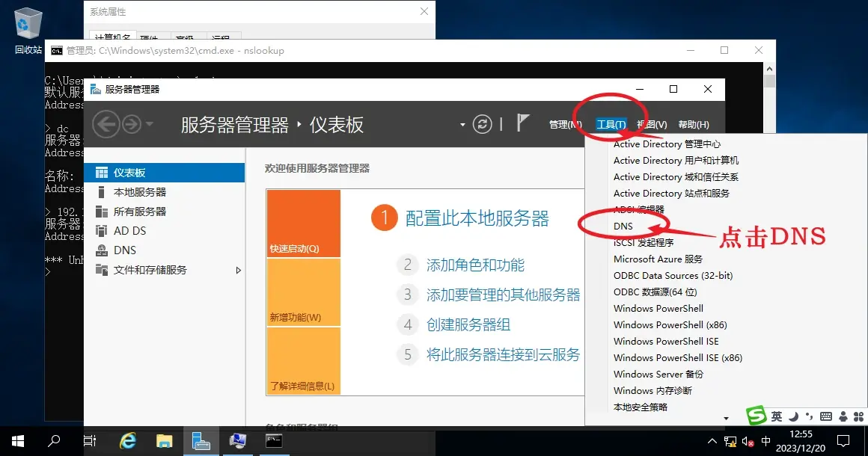Open Active Directory 域和信任关系
The height and width of the screenshot is (456, 868).
point(676,177)
